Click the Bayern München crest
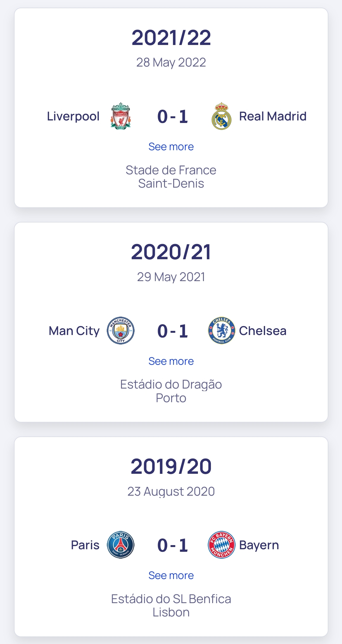 221,545
